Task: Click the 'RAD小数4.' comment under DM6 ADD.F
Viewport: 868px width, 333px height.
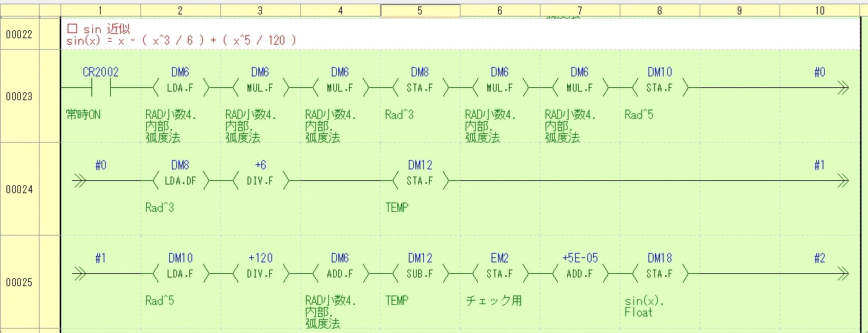Action: (331, 300)
